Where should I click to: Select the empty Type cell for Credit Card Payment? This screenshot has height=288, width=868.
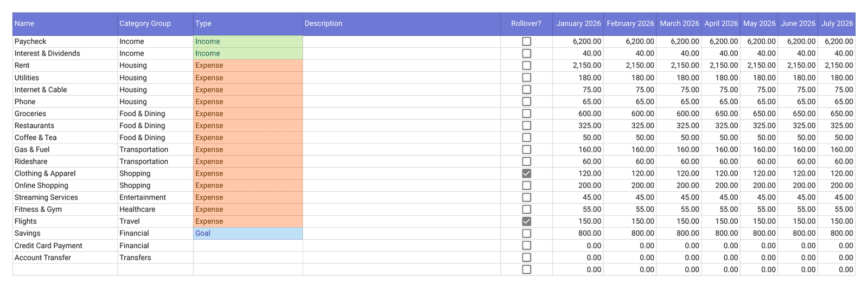[248, 246]
